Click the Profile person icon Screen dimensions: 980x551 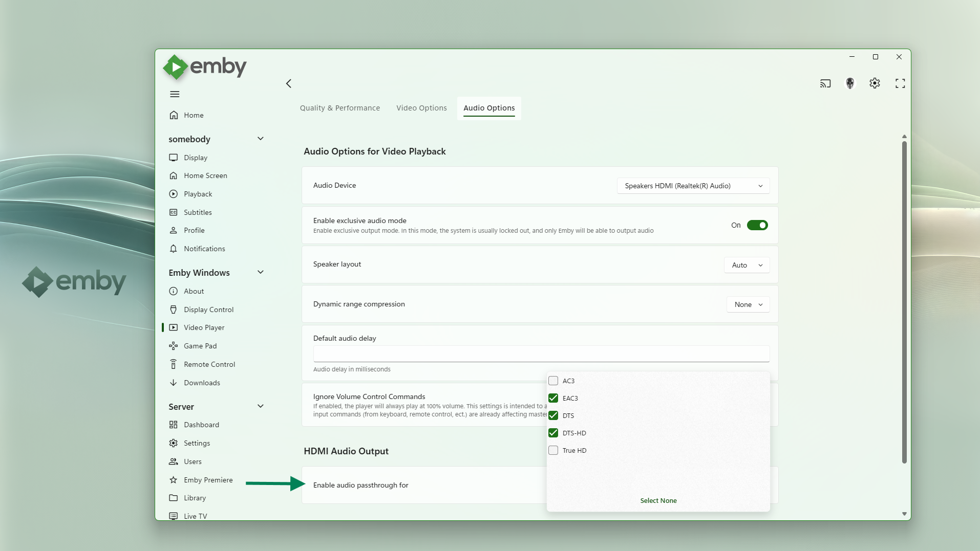pyautogui.click(x=174, y=230)
